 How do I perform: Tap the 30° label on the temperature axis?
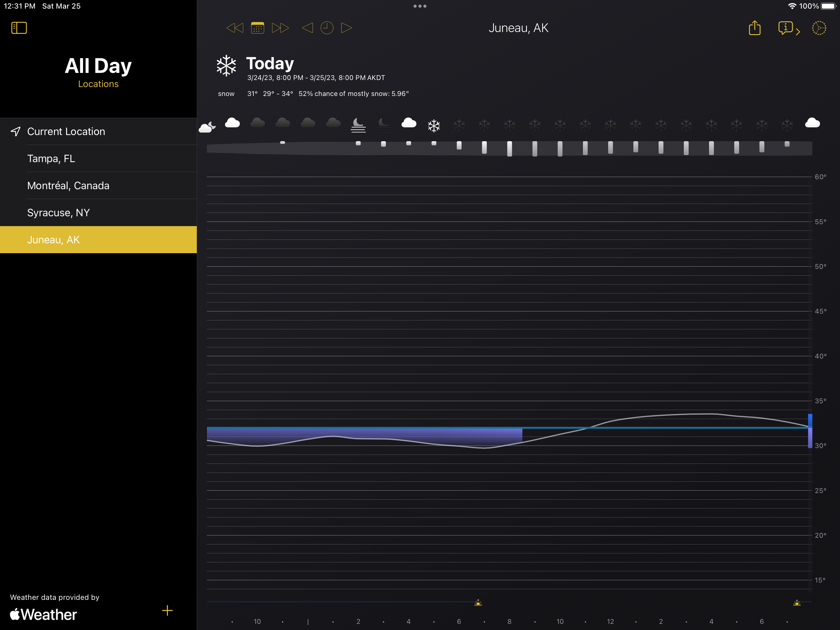coord(821,446)
